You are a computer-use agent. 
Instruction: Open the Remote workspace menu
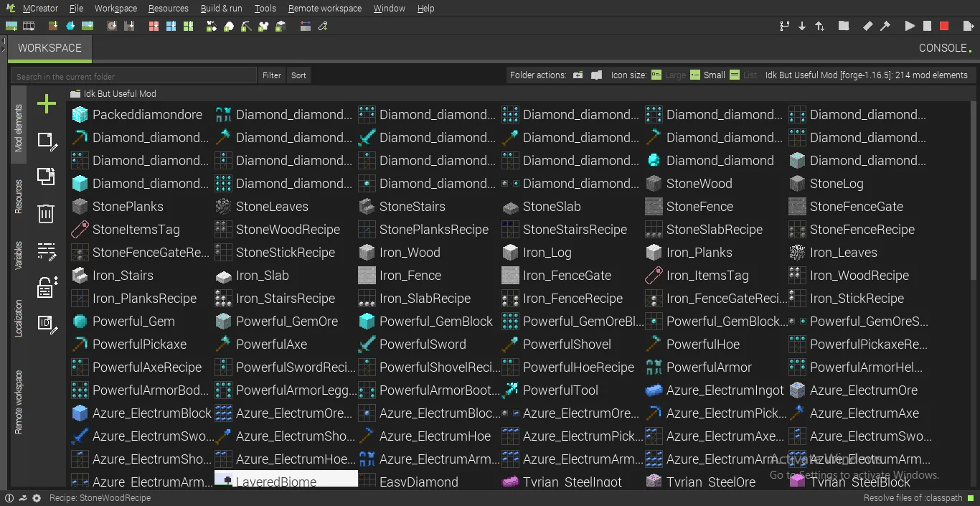(325, 9)
